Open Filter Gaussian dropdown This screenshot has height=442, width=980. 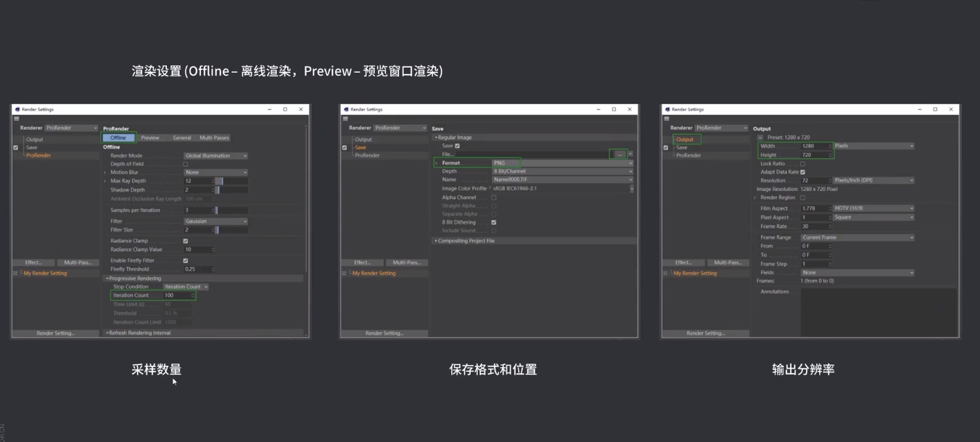pyautogui.click(x=215, y=221)
